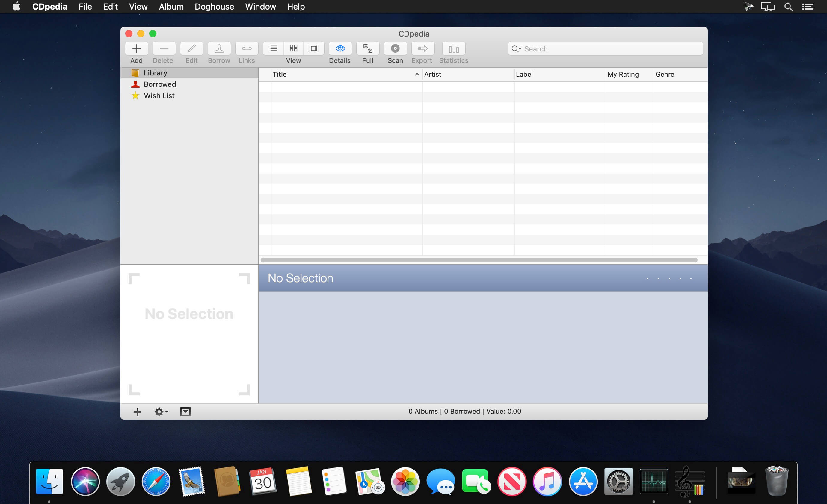Select Borrowed in sidebar
827x504 pixels.
(159, 84)
